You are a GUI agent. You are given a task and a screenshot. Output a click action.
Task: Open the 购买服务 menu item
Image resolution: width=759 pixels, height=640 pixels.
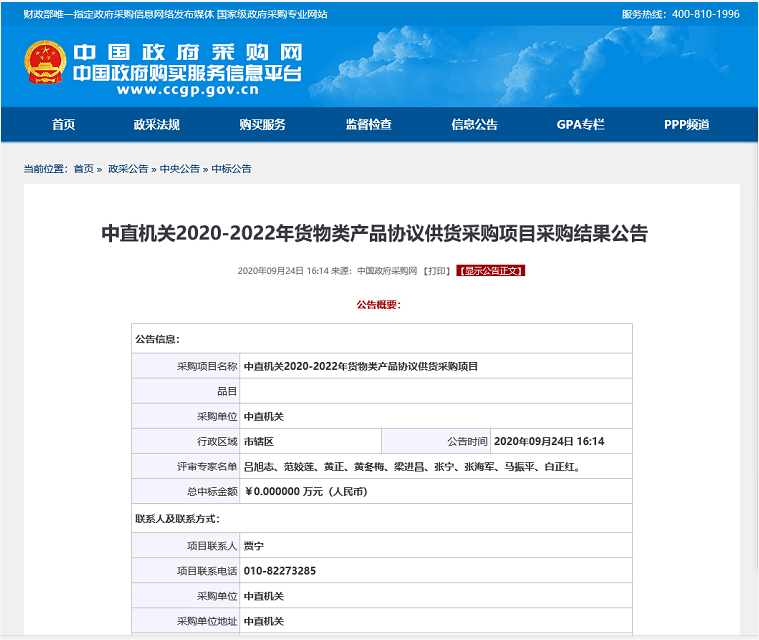click(262, 125)
